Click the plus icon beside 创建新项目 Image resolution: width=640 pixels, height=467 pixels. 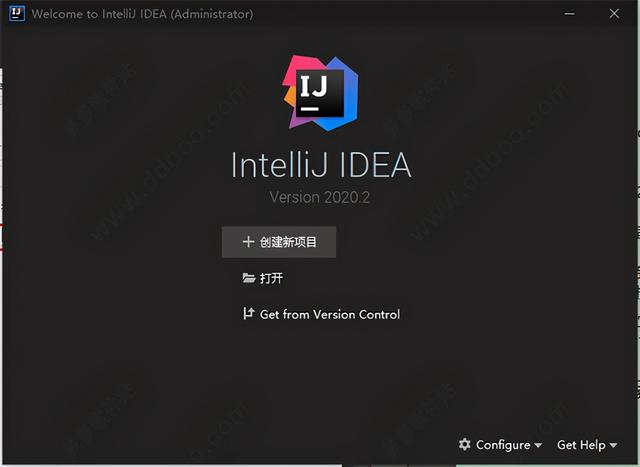pyautogui.click(x=248, y=242)
